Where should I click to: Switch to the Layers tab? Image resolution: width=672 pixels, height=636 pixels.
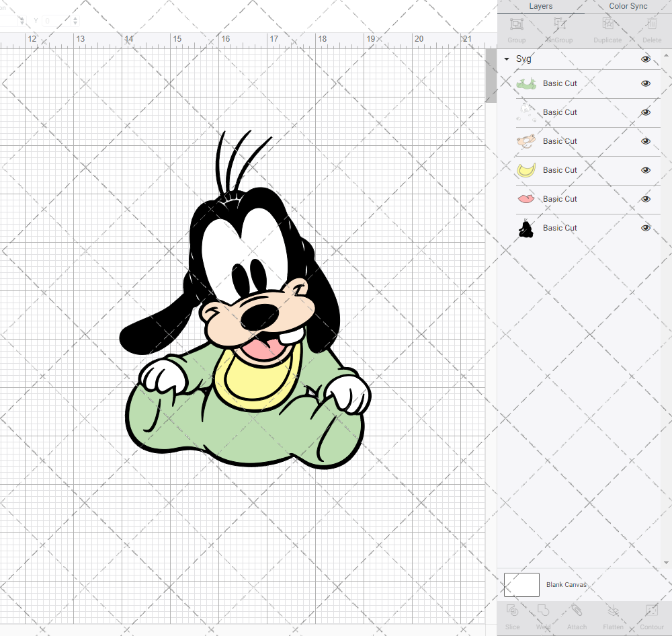coord(541,7)
